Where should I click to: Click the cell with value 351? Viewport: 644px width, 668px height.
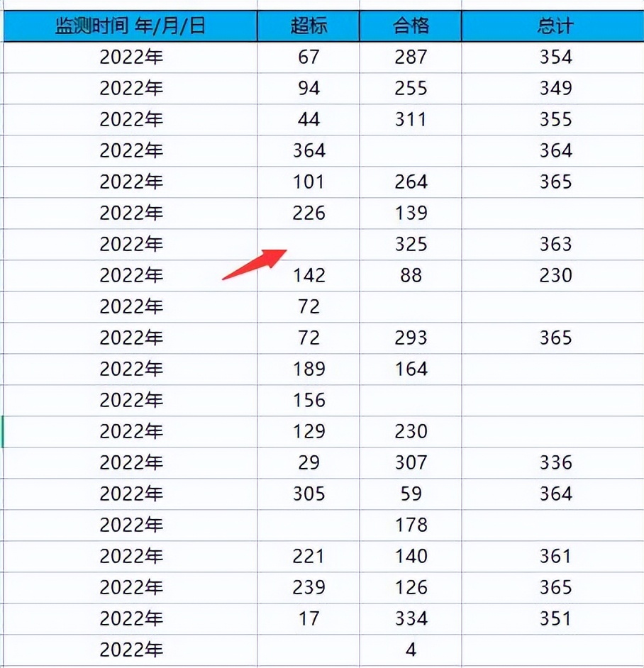click(553, 618)
